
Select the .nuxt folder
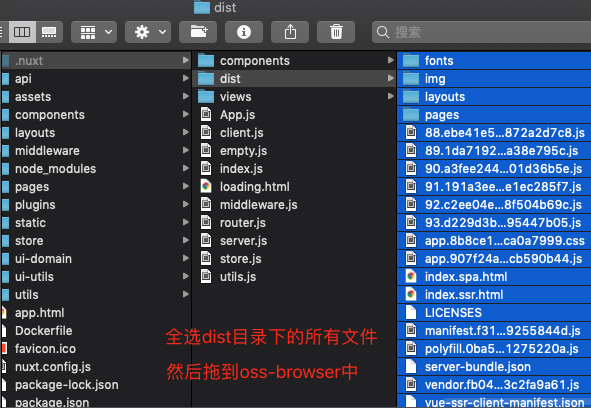[96, 61]
